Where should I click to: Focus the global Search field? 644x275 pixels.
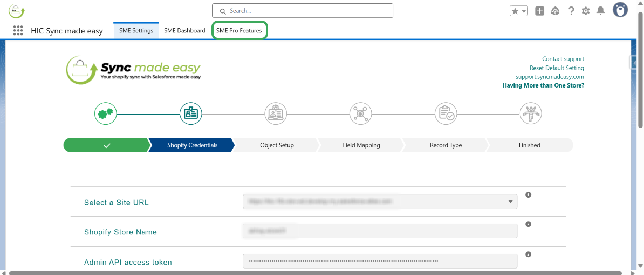302,11
